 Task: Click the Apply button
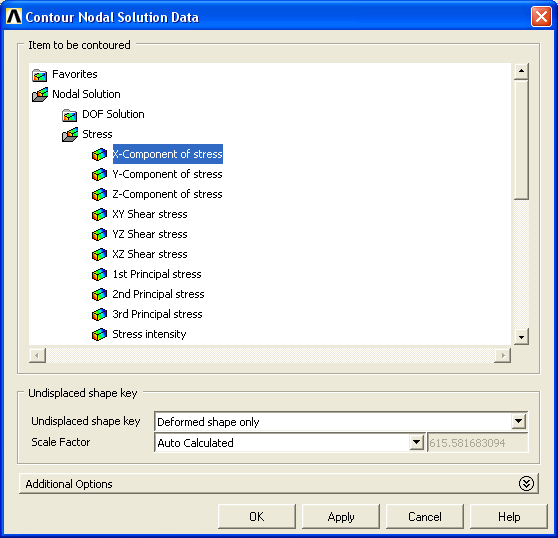pyautogui.click(x=341, y=516)
